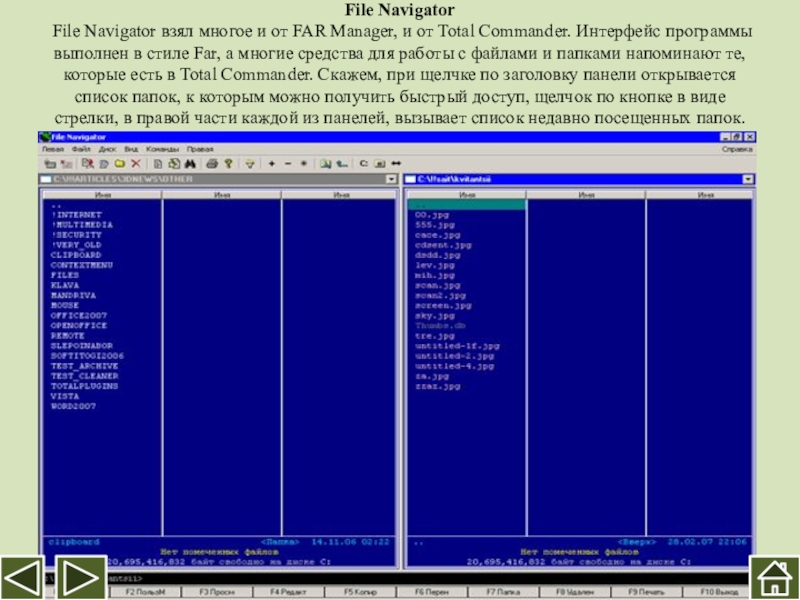Viewport: 800px width, 600px height.
Task: Click the binoculars search icon in toolbar
Action: [190, 164]
